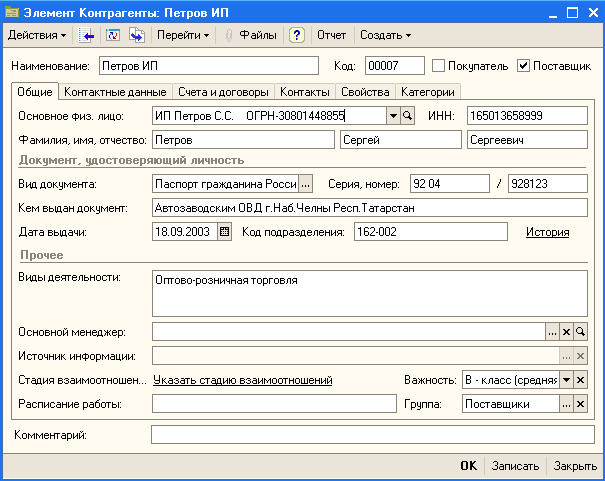Click ellipsis button for Источник информации

pos(566,356)
